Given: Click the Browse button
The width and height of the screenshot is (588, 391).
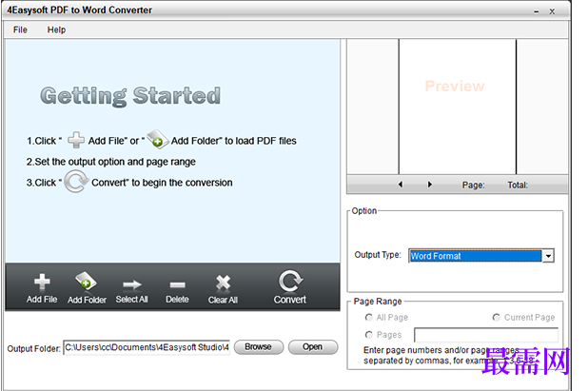Looking at the screenshot, I should (x=259, y=347).
